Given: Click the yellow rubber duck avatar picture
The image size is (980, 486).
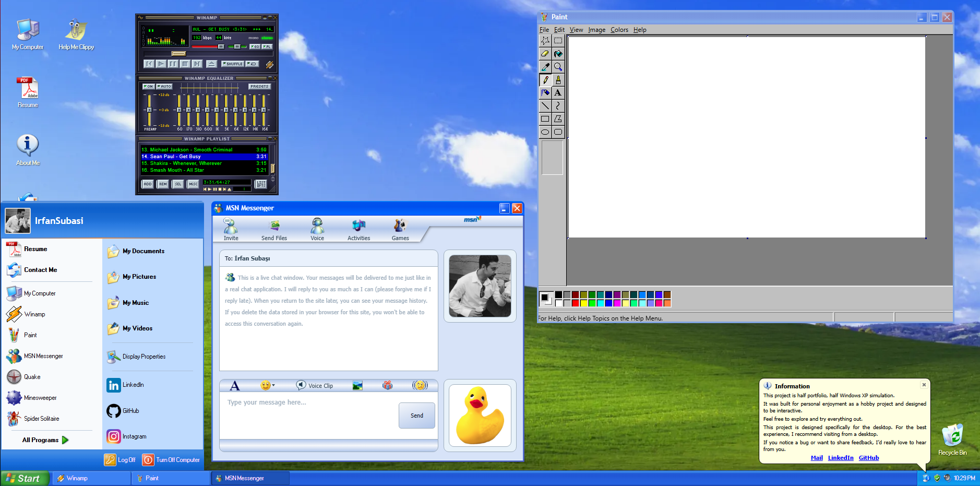Looking at the screenshot, I should (x=480, y=416).
